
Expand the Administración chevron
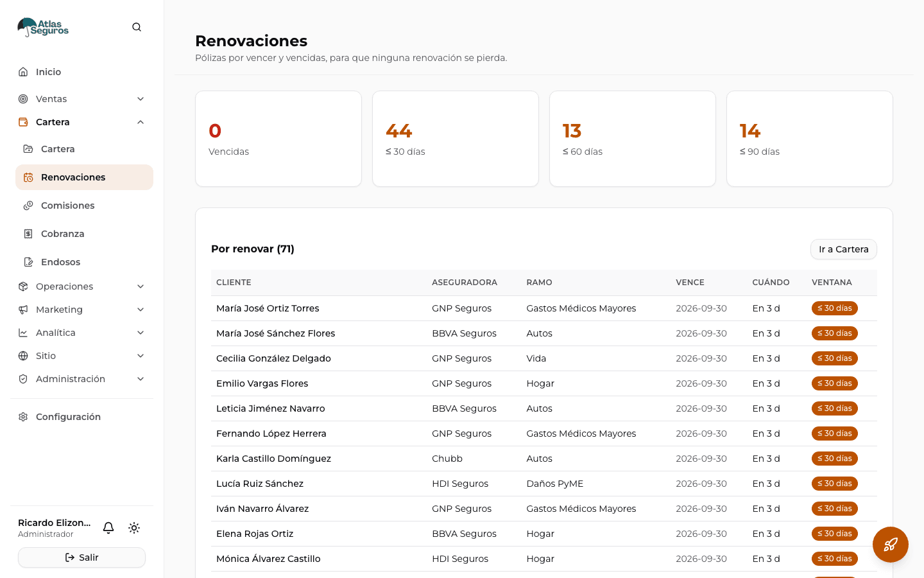pos(141,379)
